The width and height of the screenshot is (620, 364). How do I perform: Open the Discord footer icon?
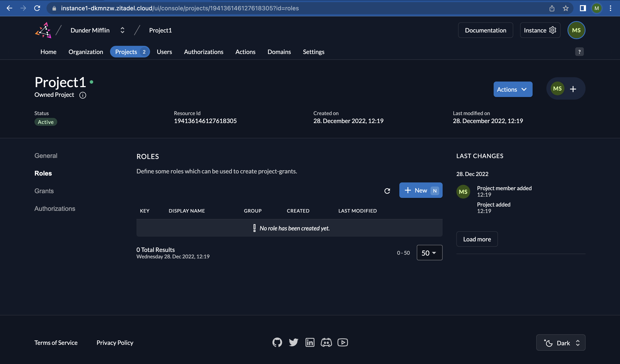(326, 342)
